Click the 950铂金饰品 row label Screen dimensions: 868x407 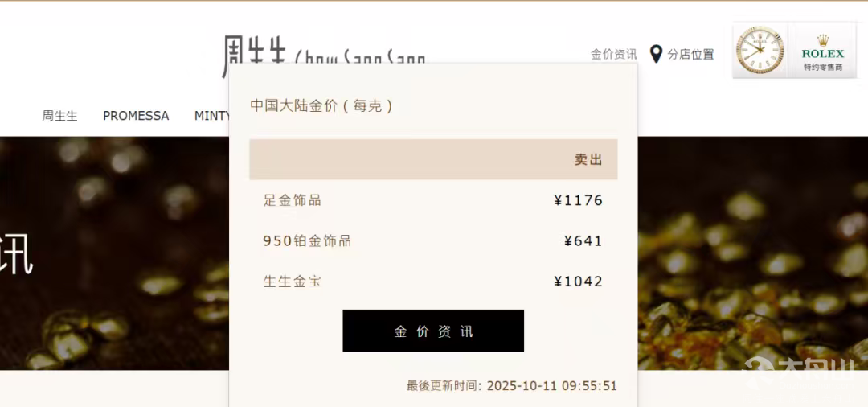coord(307,240)
